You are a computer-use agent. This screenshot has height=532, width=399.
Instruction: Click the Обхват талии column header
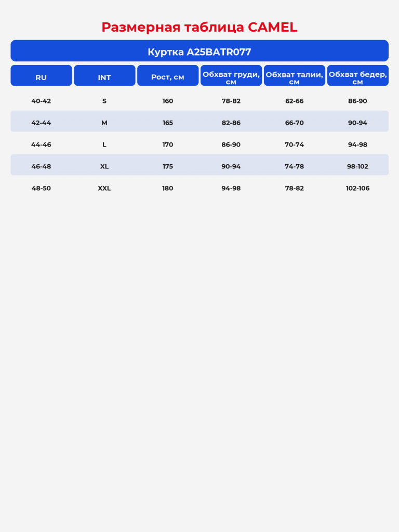tap(294, 75)
